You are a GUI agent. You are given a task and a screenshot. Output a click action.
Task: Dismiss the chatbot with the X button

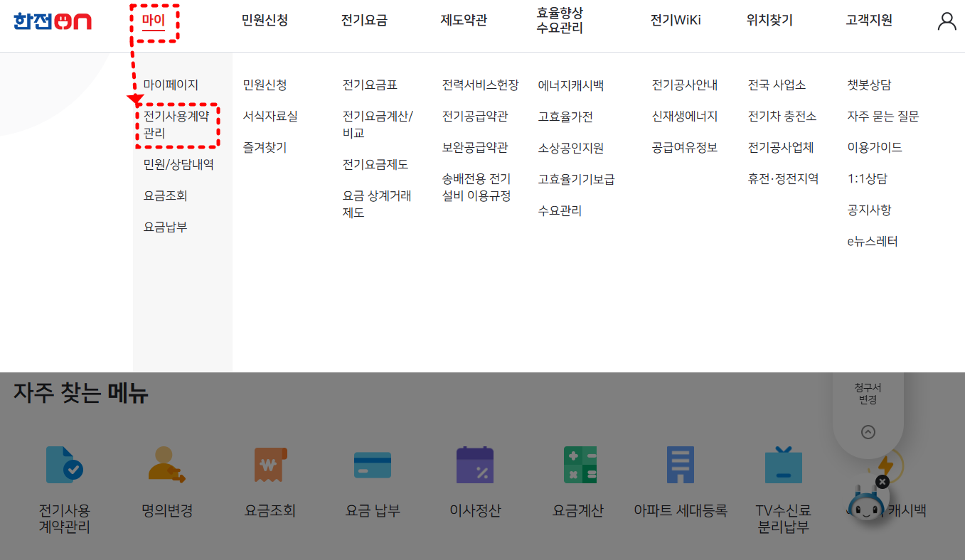point(882,482)
